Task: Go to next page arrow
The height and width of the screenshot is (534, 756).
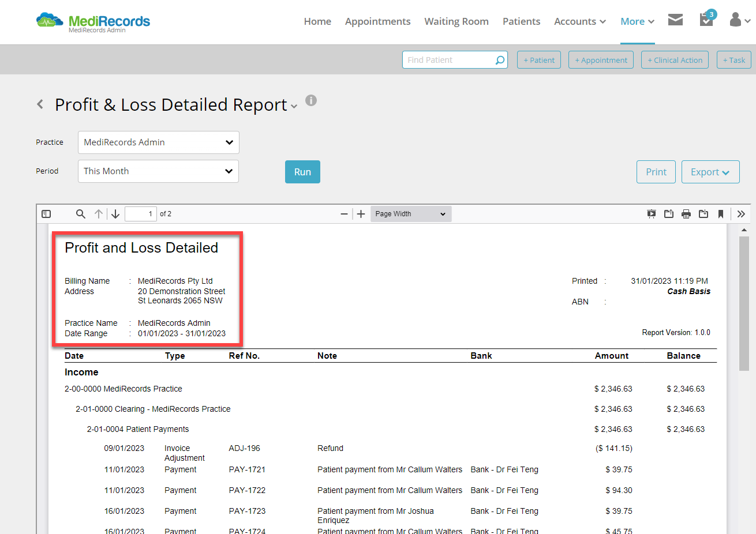Action: click(x=115, y=214)
